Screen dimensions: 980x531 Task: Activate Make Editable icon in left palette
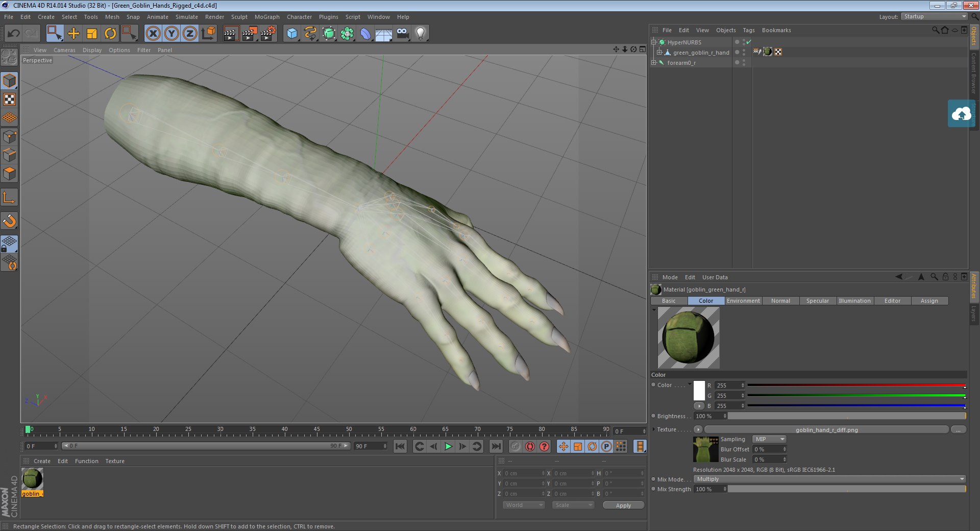9,57
